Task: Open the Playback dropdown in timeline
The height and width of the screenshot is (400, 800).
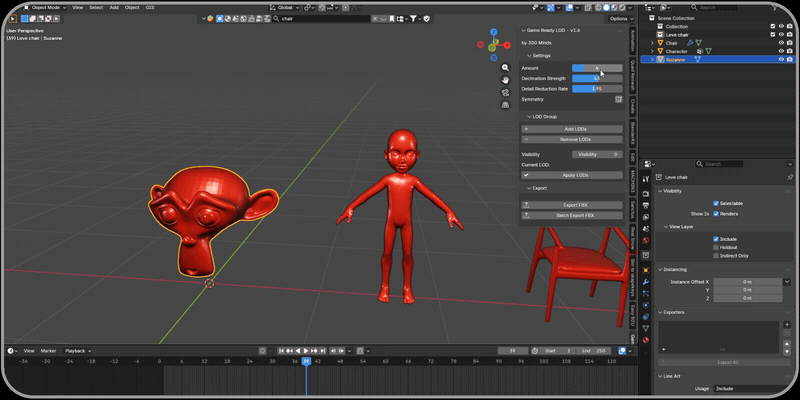Action: (x=78, y=351)
